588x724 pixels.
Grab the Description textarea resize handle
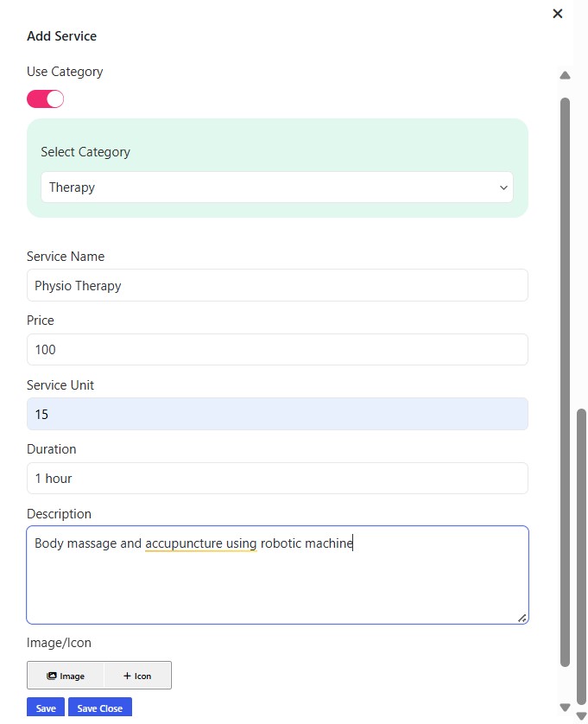pos(522,618)
